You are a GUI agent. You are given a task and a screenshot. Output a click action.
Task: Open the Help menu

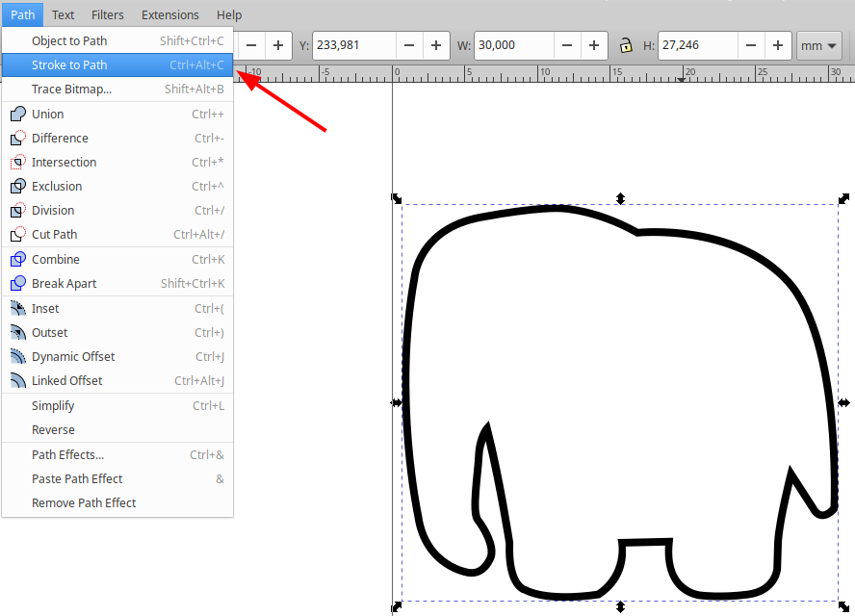(229, 14)
